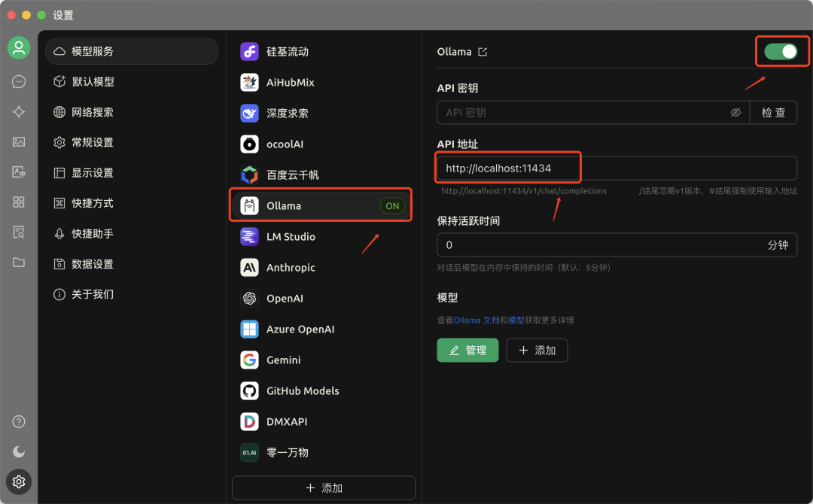Open 常规设置 settings section
The width and height of the screenshot is (813, 504).
pos(132,142)
